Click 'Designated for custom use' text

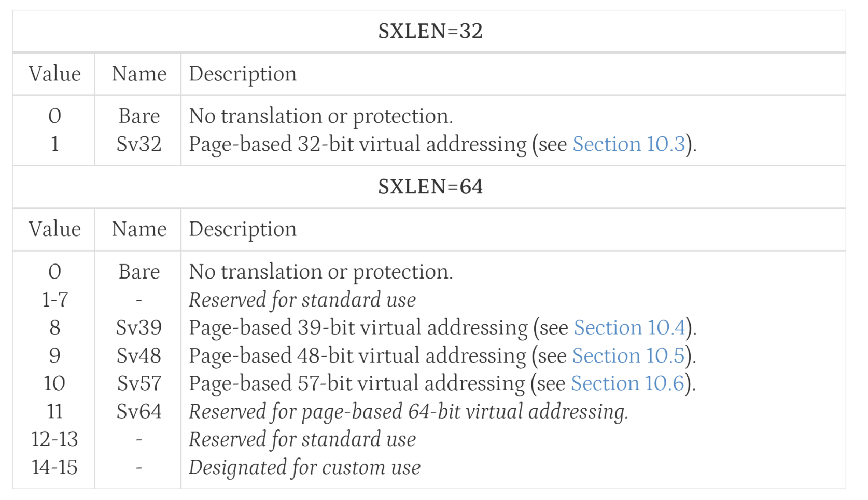305,467
